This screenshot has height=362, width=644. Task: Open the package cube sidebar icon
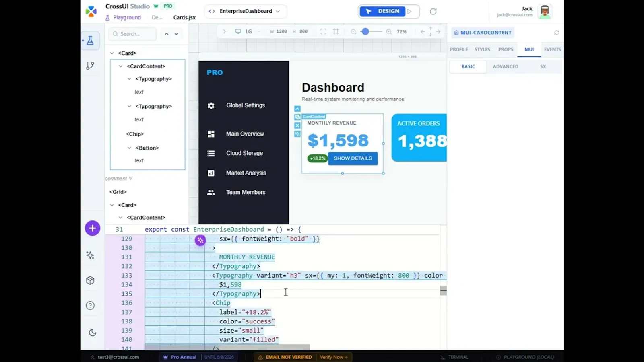pos(90,280)
